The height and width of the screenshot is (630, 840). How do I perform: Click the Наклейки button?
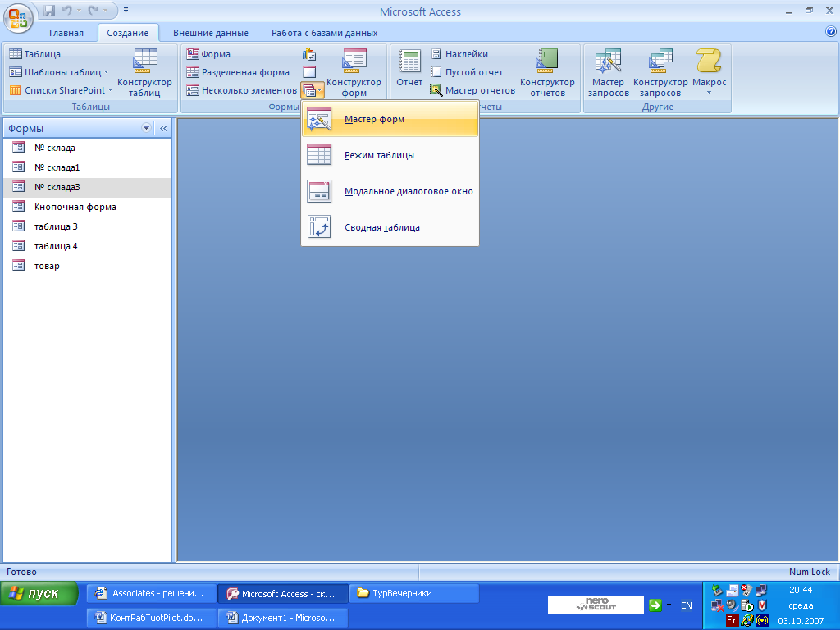pyautogui.click(x=459, y=54)
